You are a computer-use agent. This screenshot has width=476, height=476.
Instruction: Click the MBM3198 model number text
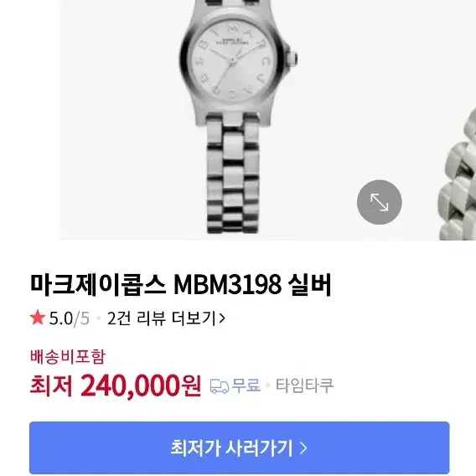pyautogui.click(x=227, y=284)
